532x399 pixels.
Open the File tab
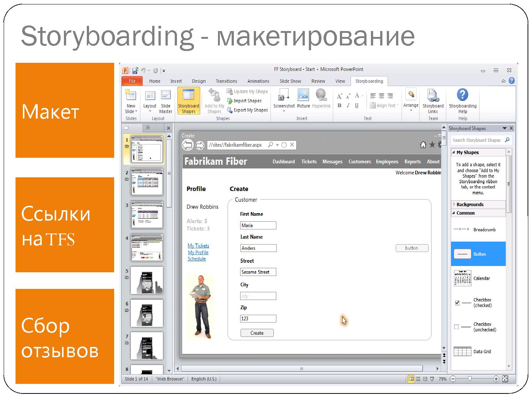coord(132,81)
